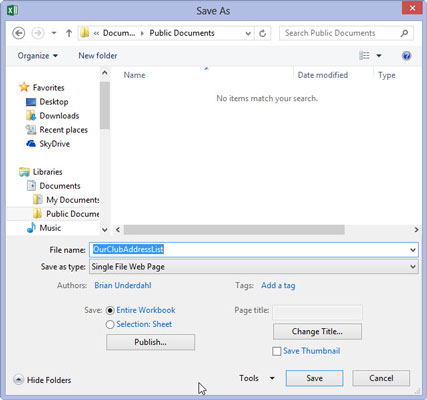The height and width of the screenshot is (400, 427).
Task: Click horizontal scrollbar right arrow
Action: tap(416, 229)
